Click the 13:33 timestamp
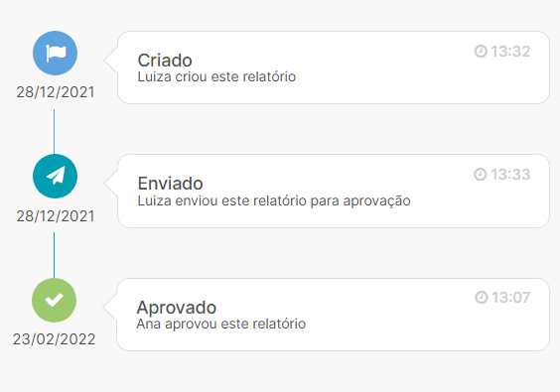Viewport: 560px width, 392px height. 510,175
